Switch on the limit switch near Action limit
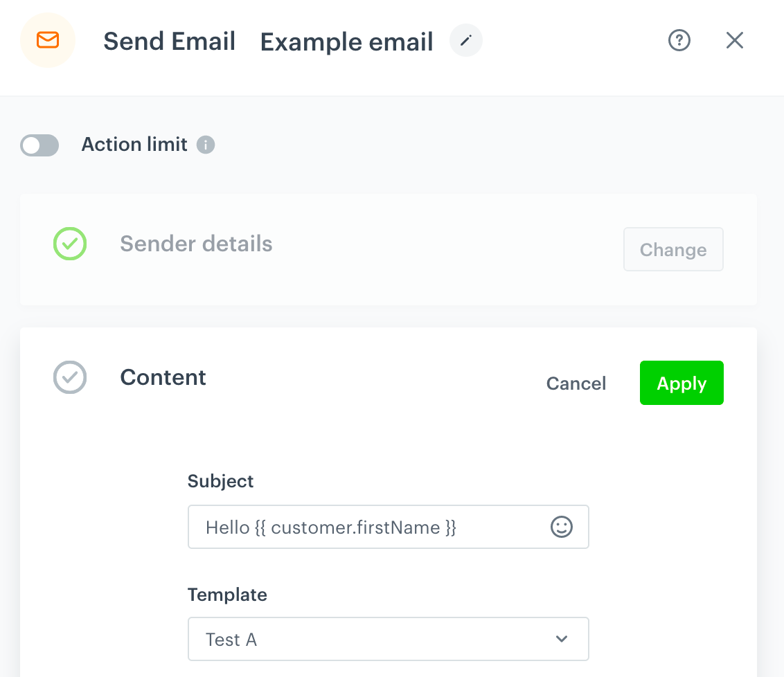784x677 pixels. [39, 145]
